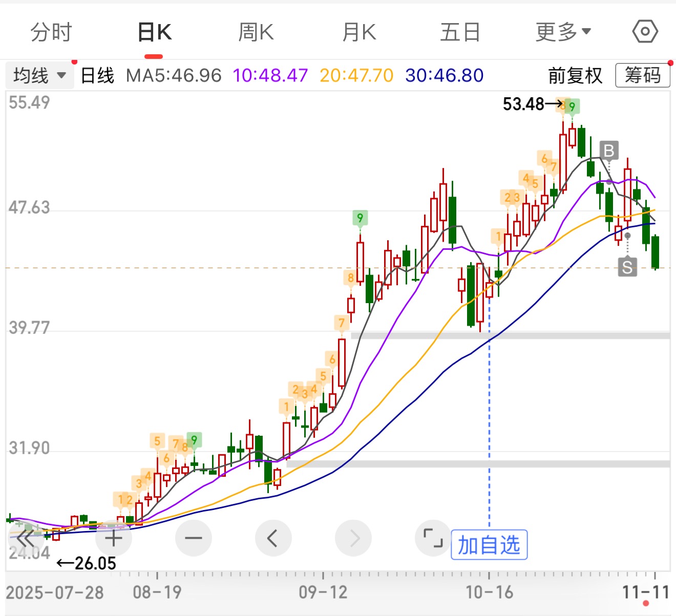This screenshot has height=616, width=676.
Task: Show the 五日 five-day chart
Action: click(460, 32)
